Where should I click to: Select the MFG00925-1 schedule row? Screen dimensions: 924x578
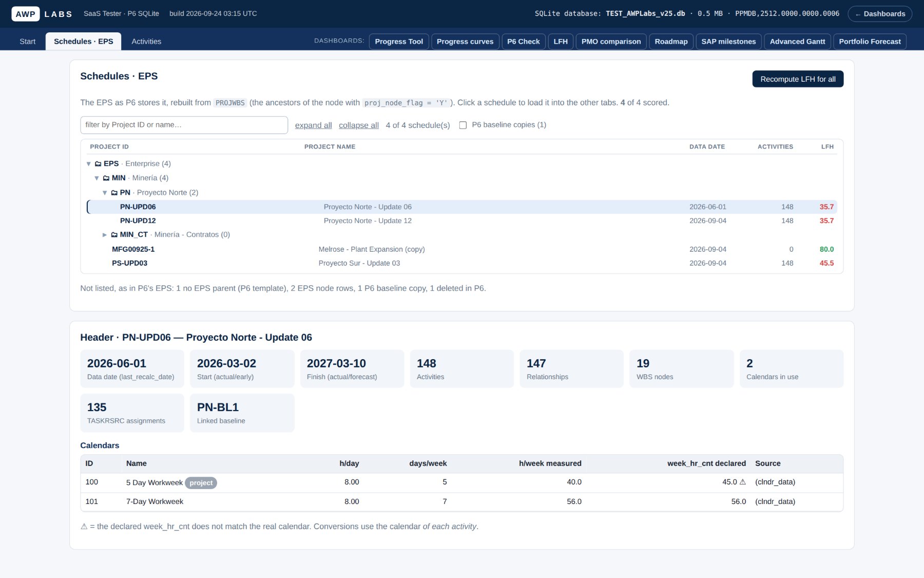[x=462, y=249]
